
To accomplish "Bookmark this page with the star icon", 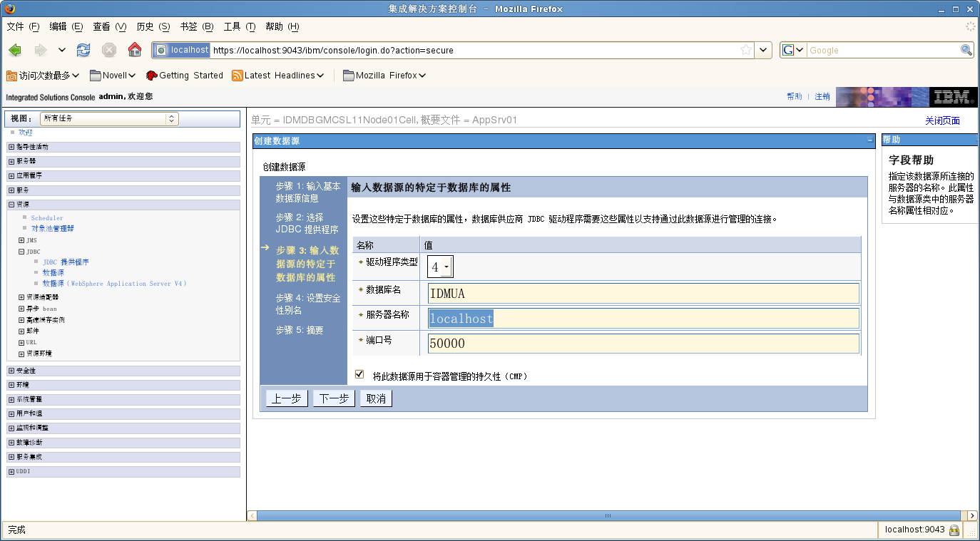I will tap(746, 50).
